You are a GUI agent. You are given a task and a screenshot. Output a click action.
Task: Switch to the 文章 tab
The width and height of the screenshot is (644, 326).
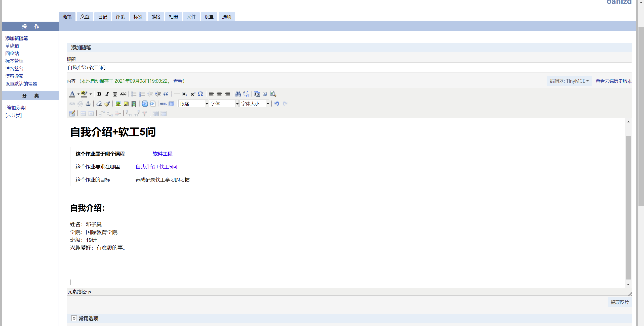click(x=85, y=17)
